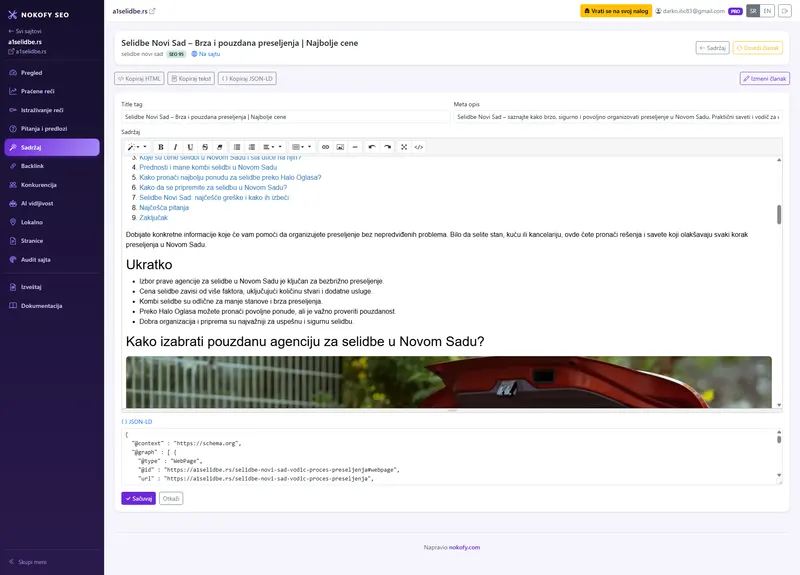Open Lokalno in the sidebar

pyautogui.click(x=52, y=222)
